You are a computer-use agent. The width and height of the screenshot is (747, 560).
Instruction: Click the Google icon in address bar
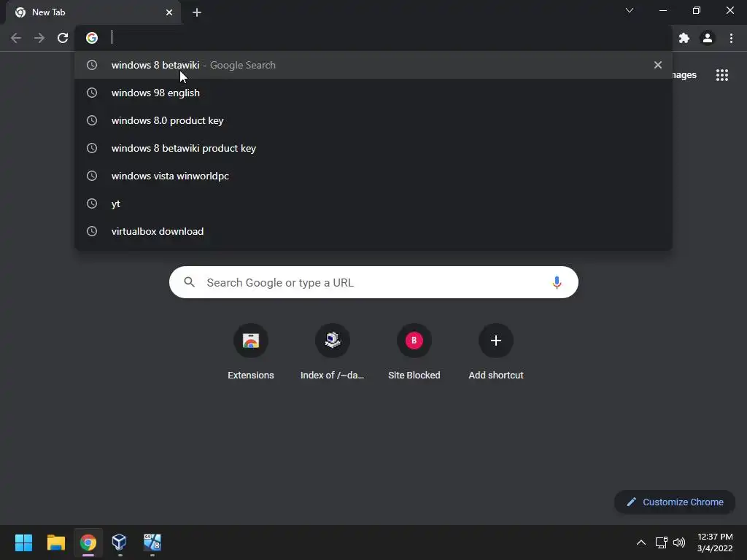click(x=92, y=38)
